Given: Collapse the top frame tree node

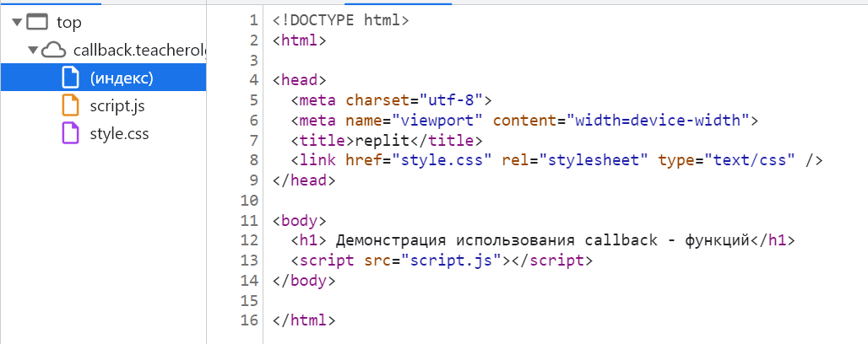Looking at the screenshot, I should (16, 23).
